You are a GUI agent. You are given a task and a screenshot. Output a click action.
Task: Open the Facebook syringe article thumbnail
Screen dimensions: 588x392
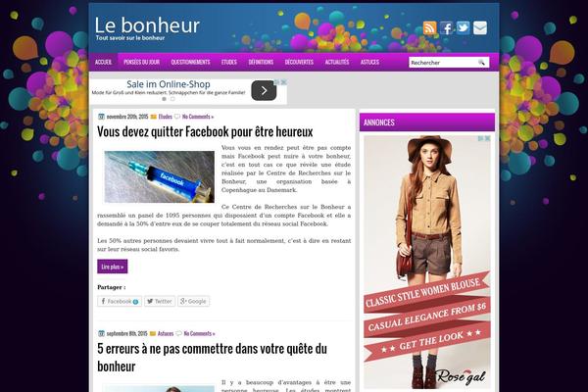[160, 176]
